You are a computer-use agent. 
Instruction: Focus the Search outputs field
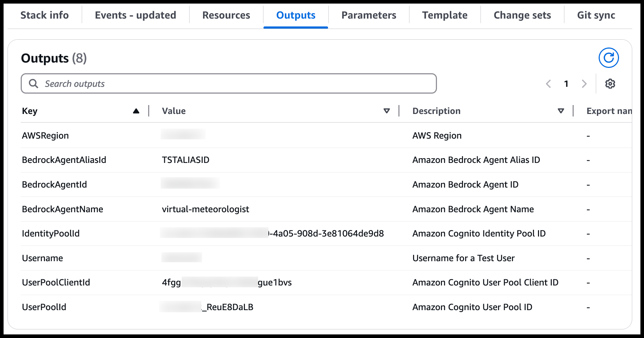pos(236,84)
